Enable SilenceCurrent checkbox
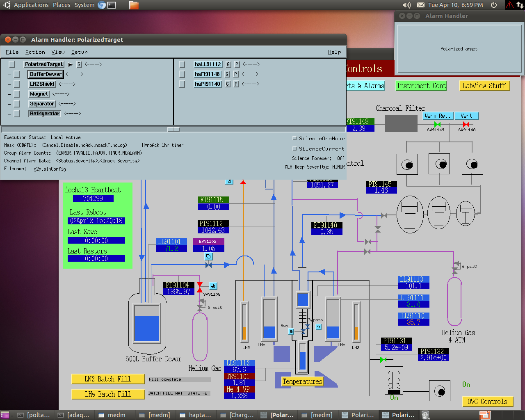 point(294,148)
